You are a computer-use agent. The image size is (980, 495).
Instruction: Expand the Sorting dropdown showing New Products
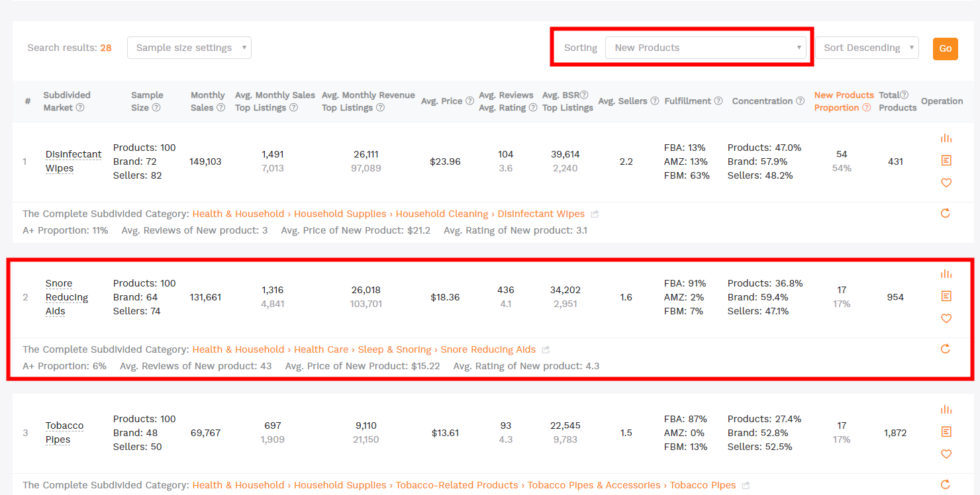[705, 48]
